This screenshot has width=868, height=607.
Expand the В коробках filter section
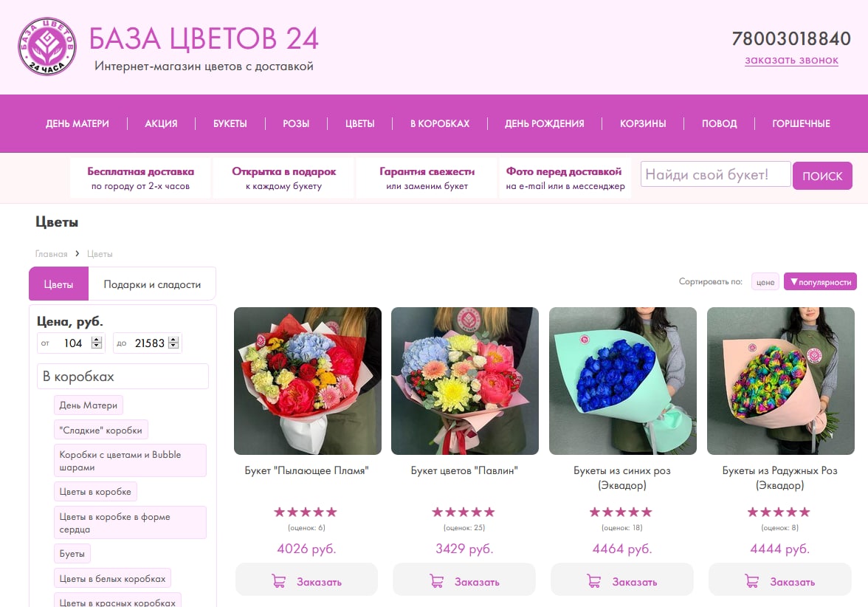pos(123,377)
